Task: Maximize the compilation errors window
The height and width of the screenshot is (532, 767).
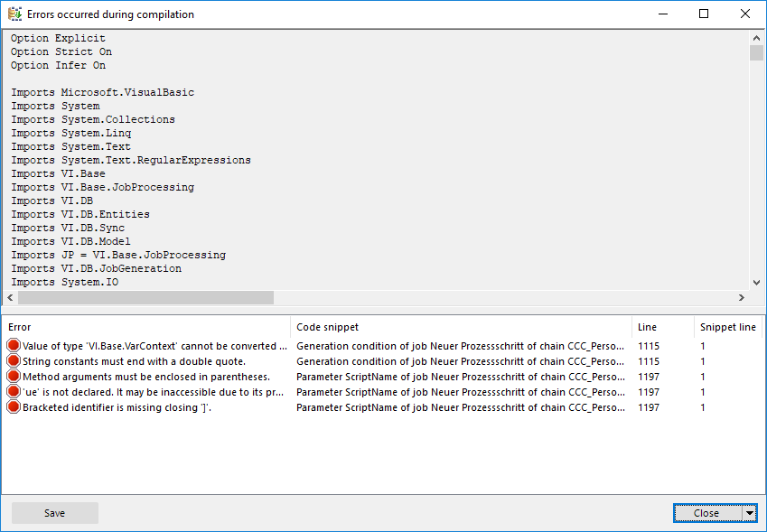Action: pyautogui.click(x=704, y=14)
